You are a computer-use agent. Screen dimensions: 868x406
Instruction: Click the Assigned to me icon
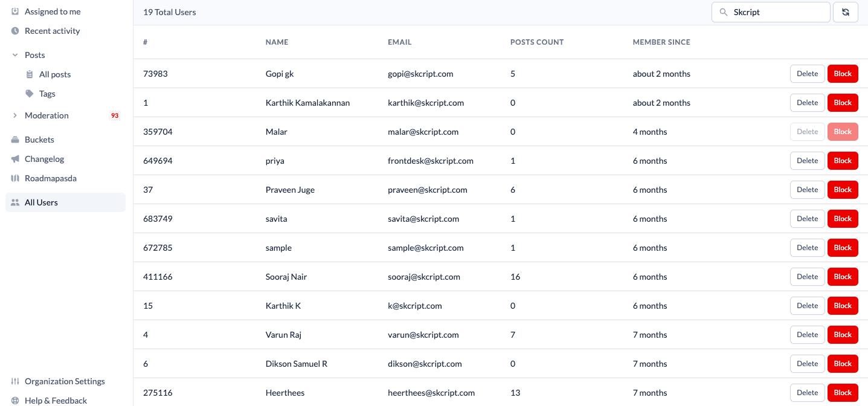click(x=15, y=11)
